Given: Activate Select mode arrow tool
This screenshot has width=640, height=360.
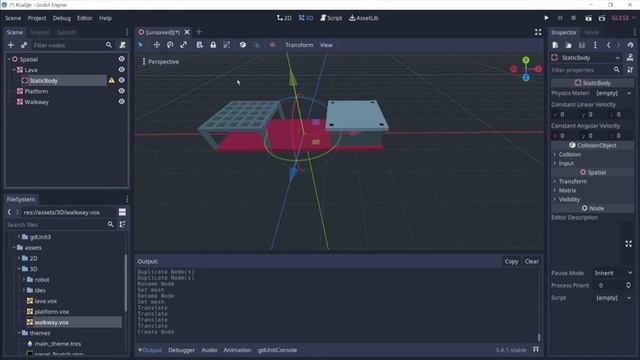Looking at the screenshot, I should coord(141,45).
